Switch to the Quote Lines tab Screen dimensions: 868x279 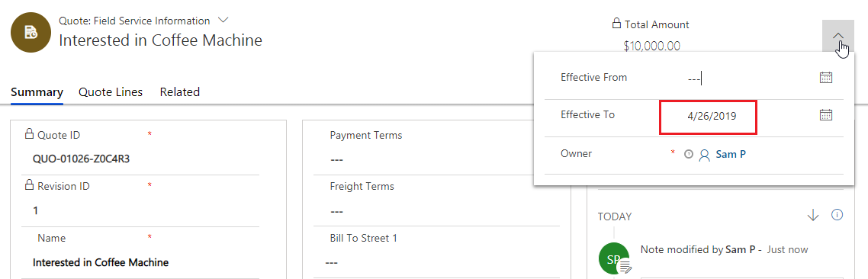(x=111, y=92)
